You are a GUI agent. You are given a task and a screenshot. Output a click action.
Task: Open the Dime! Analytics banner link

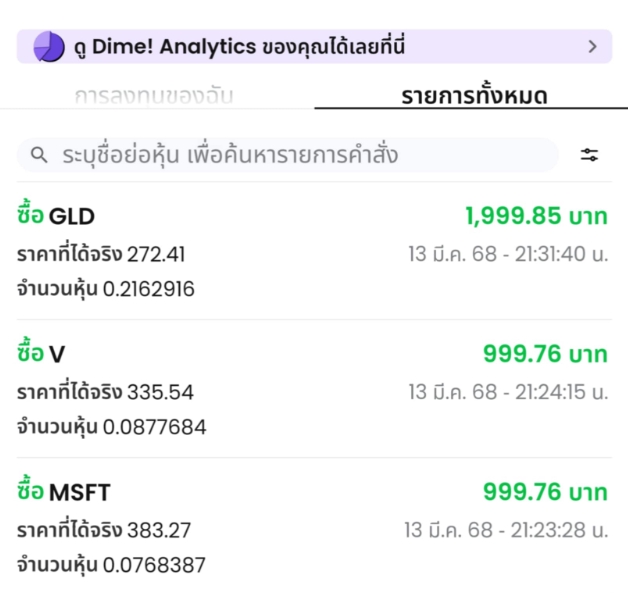(314, 46)
